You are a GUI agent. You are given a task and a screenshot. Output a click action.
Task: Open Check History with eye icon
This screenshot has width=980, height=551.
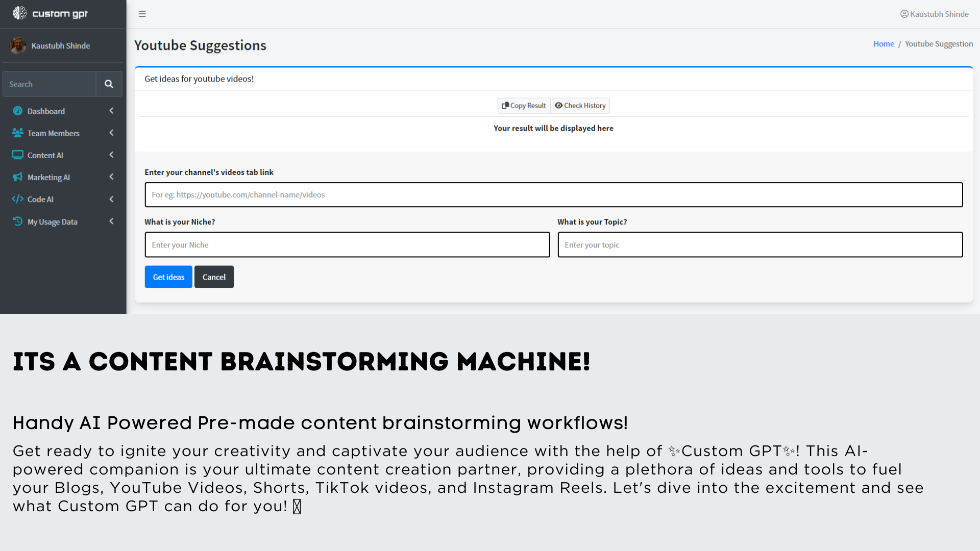580,106
